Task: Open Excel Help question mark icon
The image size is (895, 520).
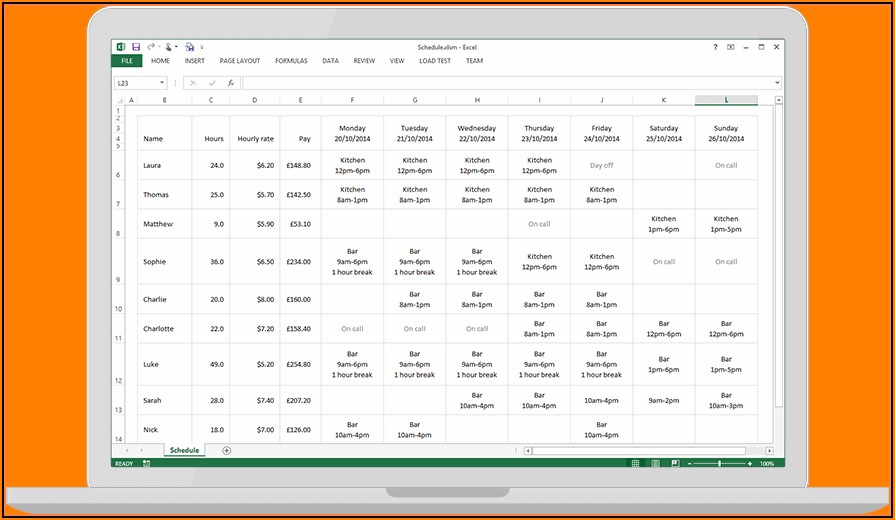Action: (715, 46)
